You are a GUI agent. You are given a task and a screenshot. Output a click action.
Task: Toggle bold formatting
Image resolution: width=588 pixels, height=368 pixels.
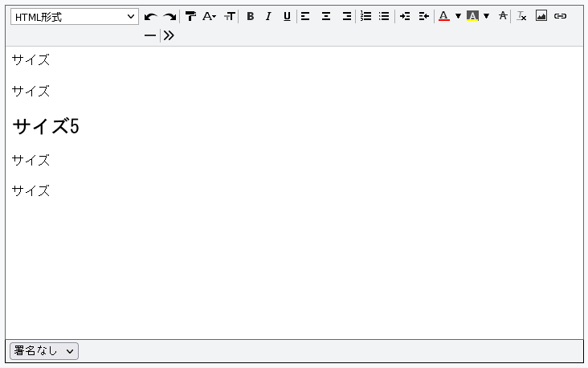click(x=250, y=16)
